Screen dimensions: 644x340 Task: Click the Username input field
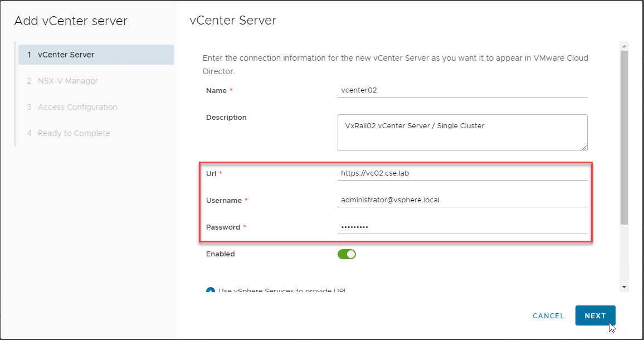point(462,200)
